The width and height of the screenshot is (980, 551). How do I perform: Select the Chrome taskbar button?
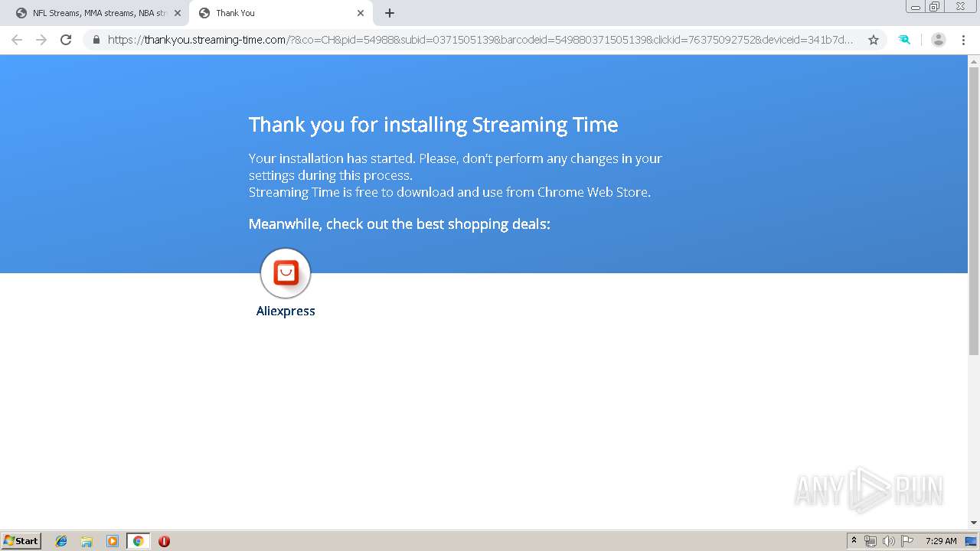pos(138,541)
